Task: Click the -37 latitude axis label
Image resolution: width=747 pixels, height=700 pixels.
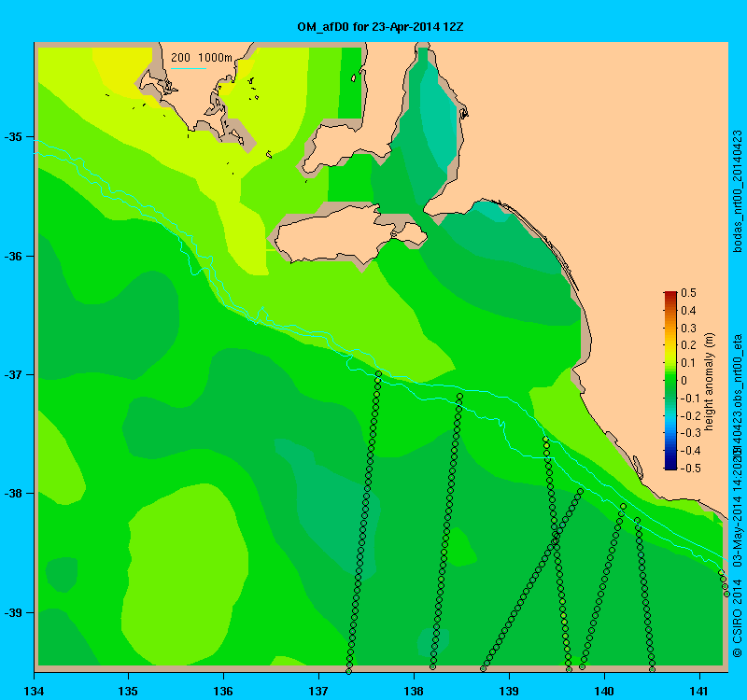Action: click(13, 375)
